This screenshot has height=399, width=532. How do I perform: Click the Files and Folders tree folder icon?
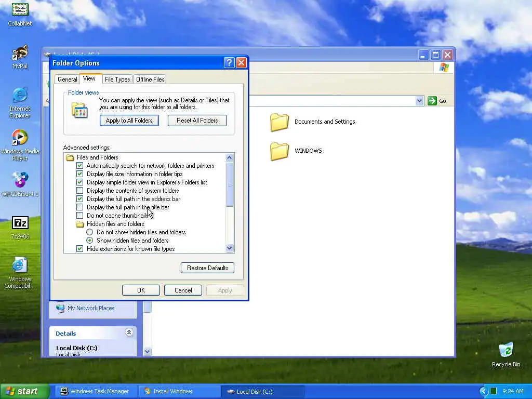[70, 157]
